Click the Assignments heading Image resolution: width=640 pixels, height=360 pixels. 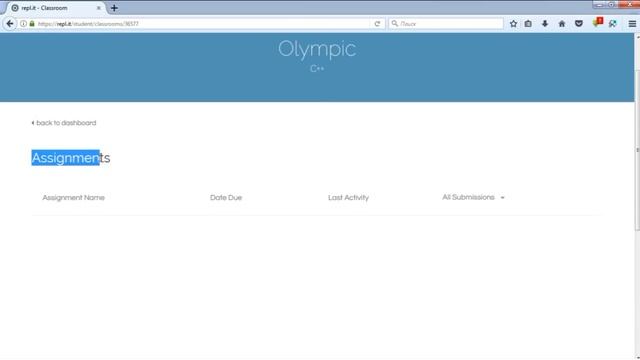click(71, 158)
